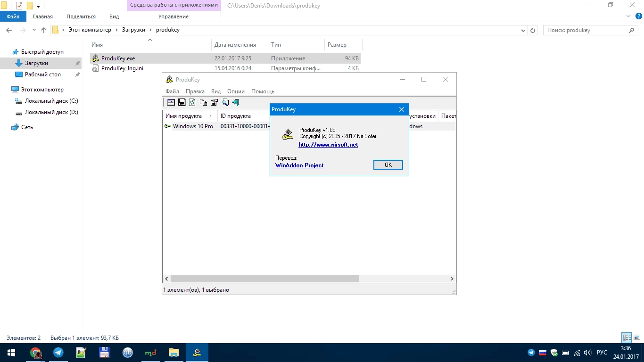644x362 pixels.
Task: Open Telegram from the taskbar
Action: [58, 353]
